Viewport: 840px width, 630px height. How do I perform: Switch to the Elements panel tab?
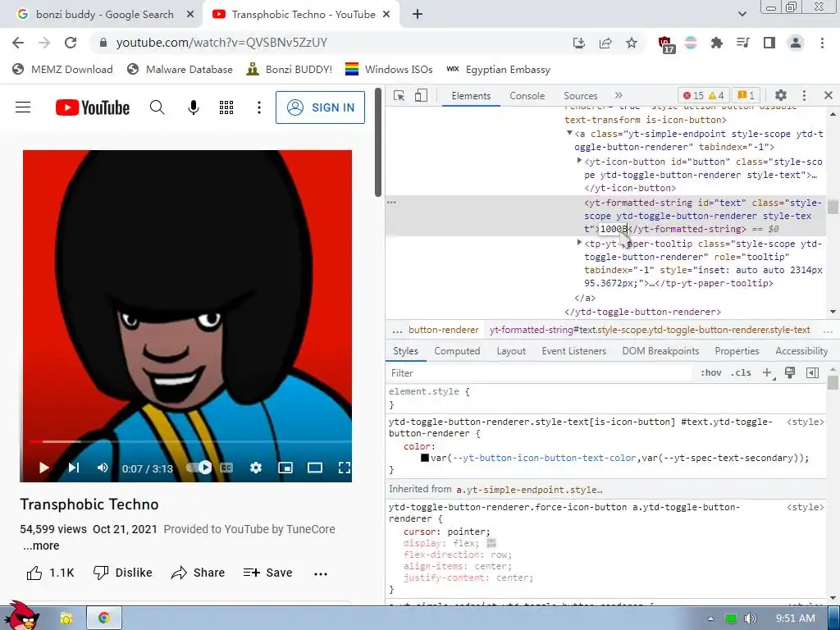pos(471,95)
